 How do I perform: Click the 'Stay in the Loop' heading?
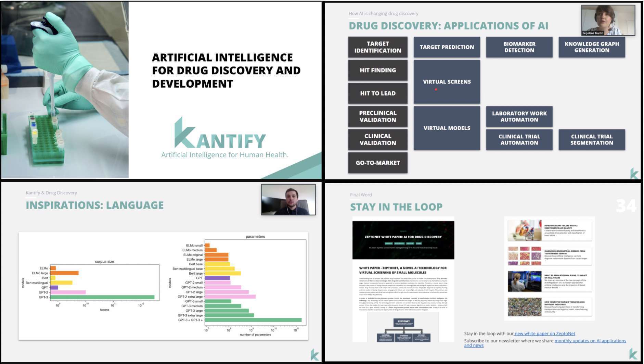coord(396,207)
